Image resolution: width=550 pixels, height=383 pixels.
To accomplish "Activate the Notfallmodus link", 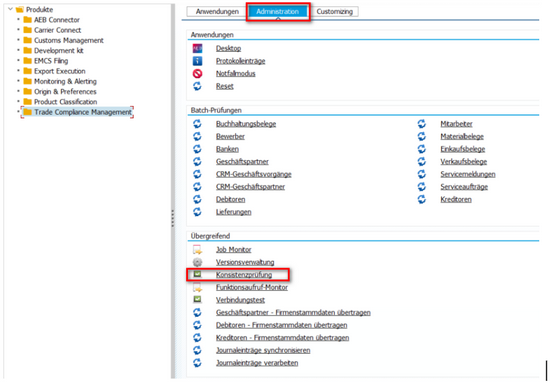I will 235,74.
